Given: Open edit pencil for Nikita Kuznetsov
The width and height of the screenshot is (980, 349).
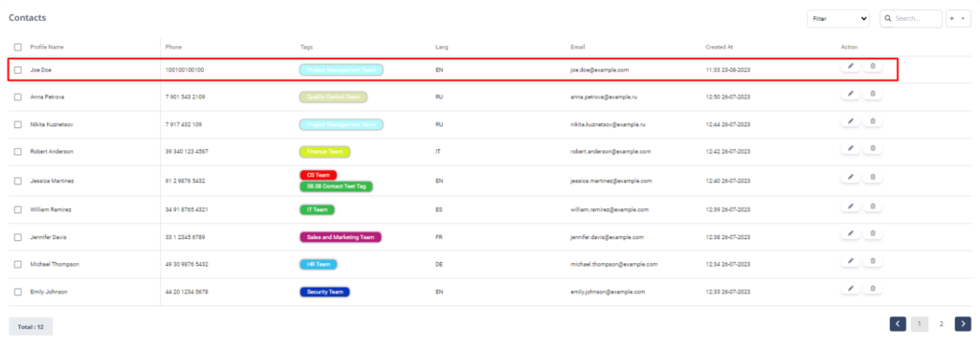Looking at the screenshot, I should 850,121.
